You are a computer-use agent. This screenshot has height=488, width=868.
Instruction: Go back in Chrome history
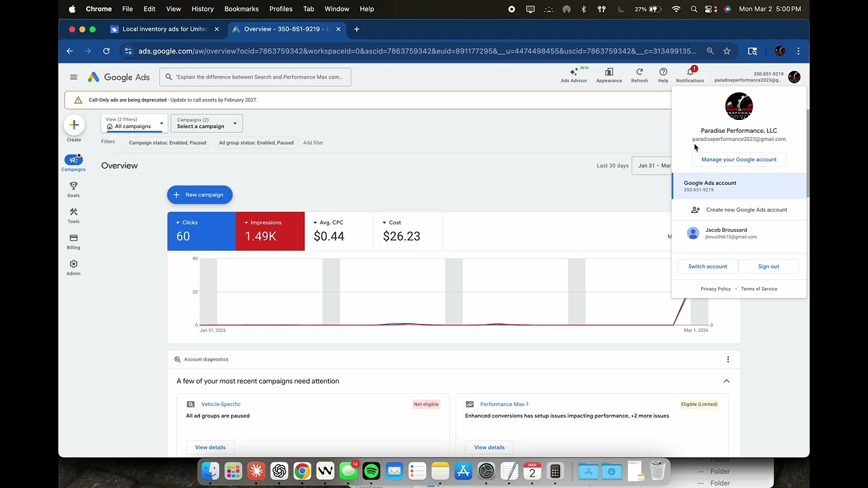(69, 51)
